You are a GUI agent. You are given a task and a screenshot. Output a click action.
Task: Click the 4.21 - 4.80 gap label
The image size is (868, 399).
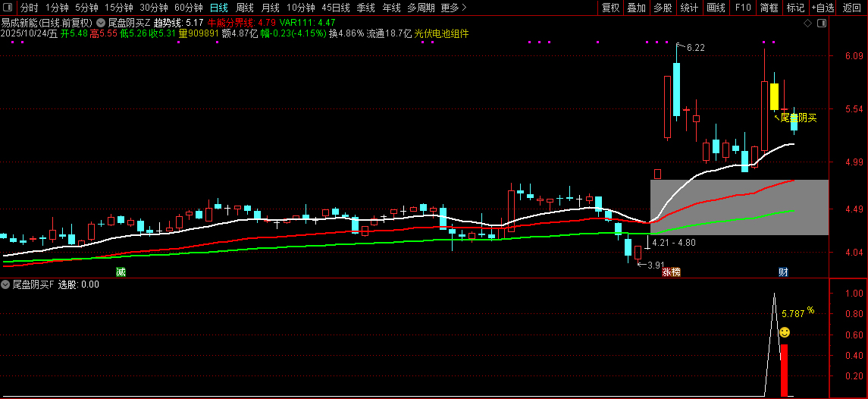tap(674, 242)
